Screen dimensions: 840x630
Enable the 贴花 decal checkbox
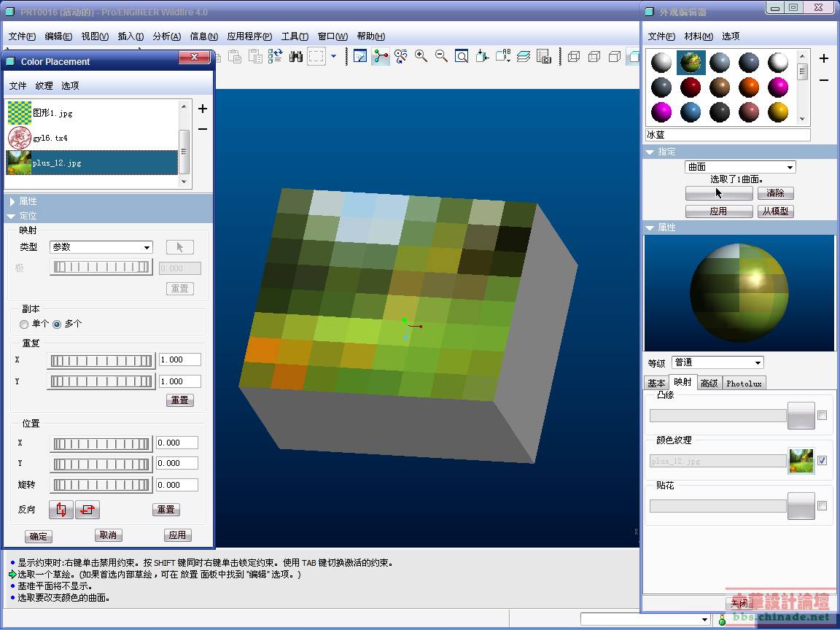822,506
